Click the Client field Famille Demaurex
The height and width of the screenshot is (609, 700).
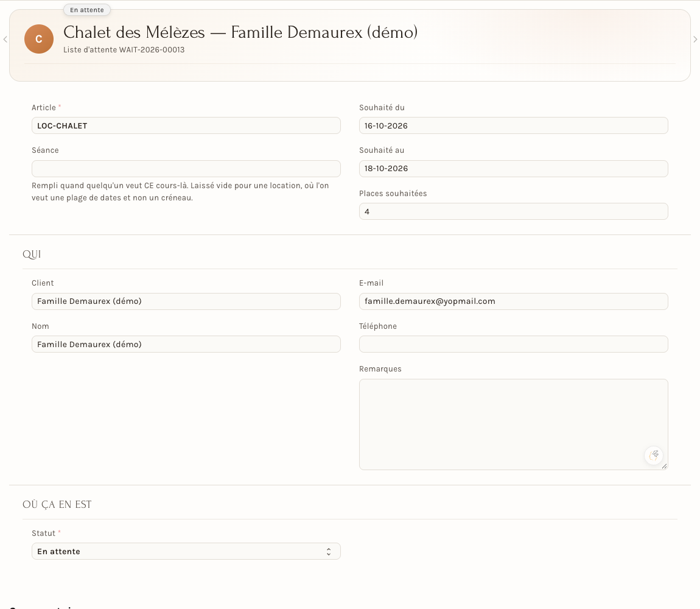(186, 301)
